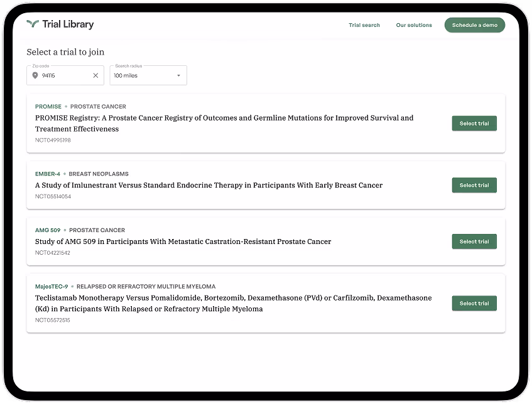Open the Imlunestrant breast cancer study title
This screenshot has height=404, width=532.
pos(209,185)
